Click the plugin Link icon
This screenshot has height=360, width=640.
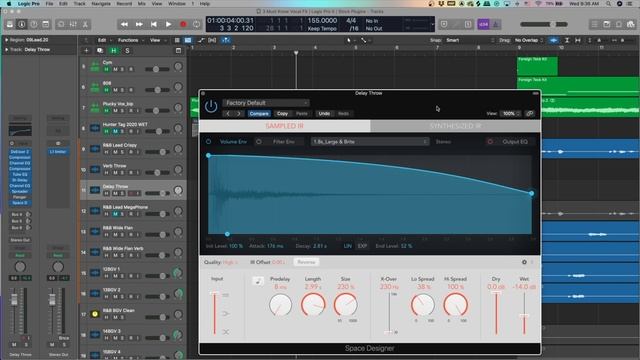[x=530, y=113]
